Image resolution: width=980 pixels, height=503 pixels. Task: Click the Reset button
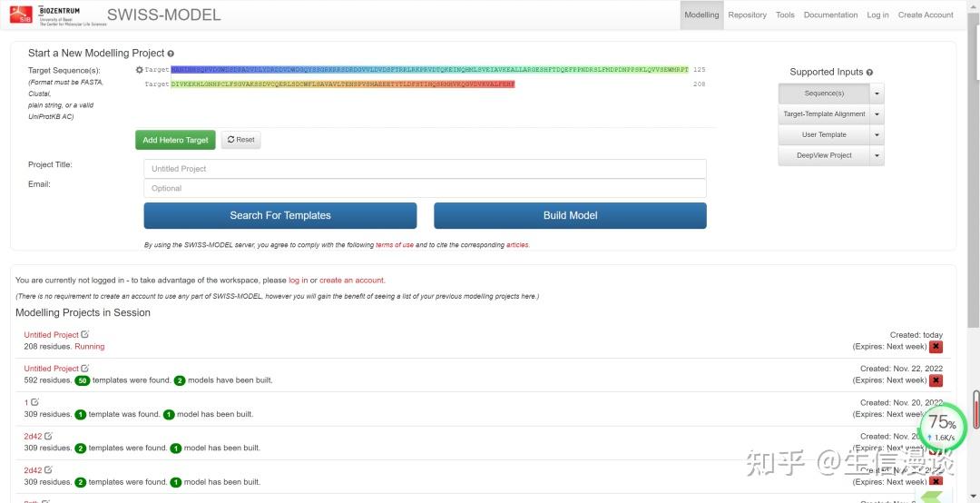click(240, 140)
